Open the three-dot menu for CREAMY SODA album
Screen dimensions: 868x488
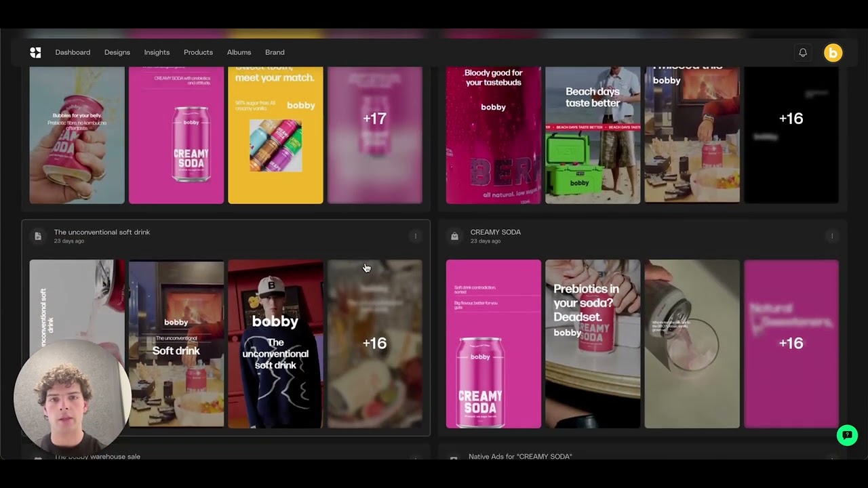[x=832, y=236]
